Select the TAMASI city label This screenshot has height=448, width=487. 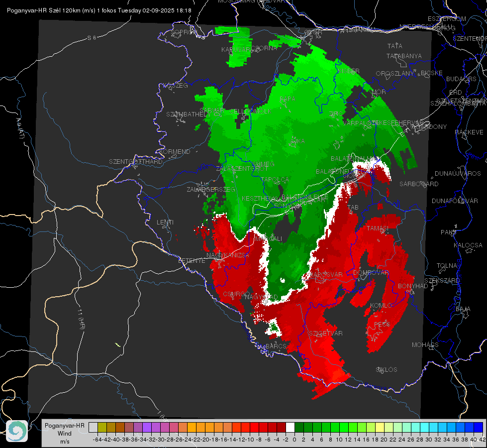point(378,228)
